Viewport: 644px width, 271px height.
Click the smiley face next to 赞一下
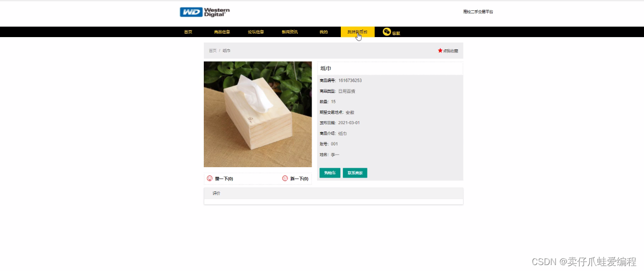tap(210, 179)
